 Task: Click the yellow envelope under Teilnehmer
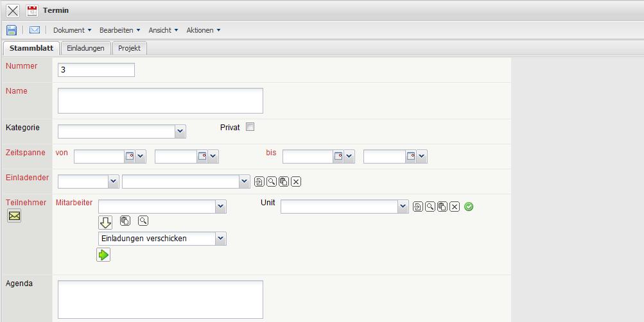pyautogui.click(x=14, y=216)
